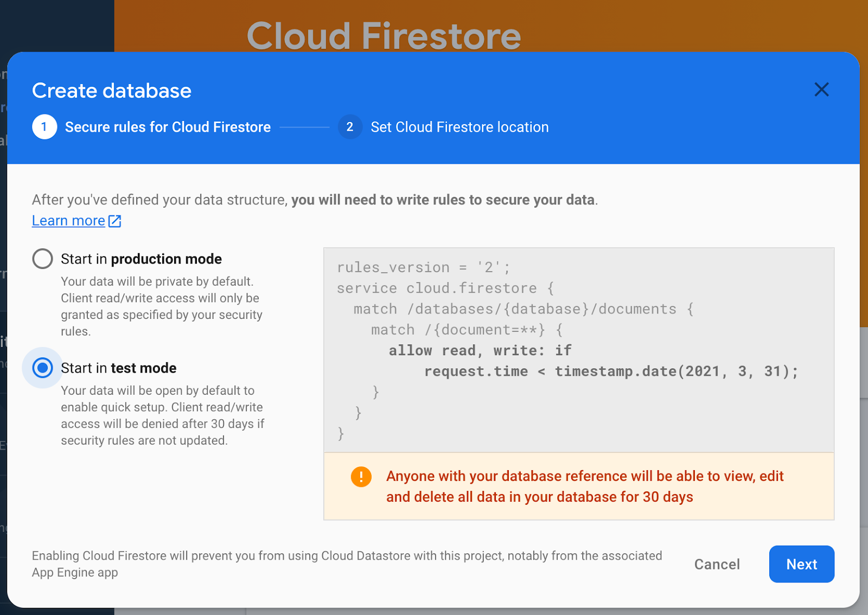Open the Learn more link
868x615 pixels.
[68, 221]
